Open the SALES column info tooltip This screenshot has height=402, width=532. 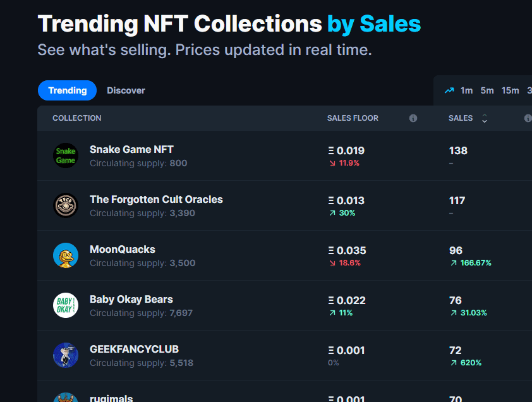(528, 118)
